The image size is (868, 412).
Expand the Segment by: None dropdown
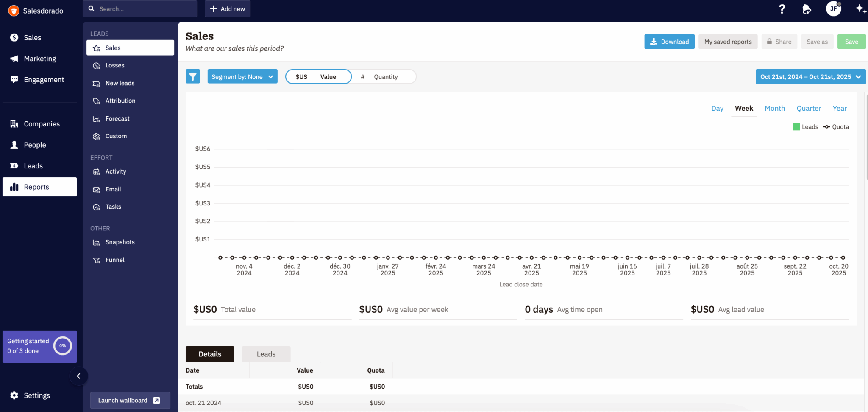pos(242,77)
